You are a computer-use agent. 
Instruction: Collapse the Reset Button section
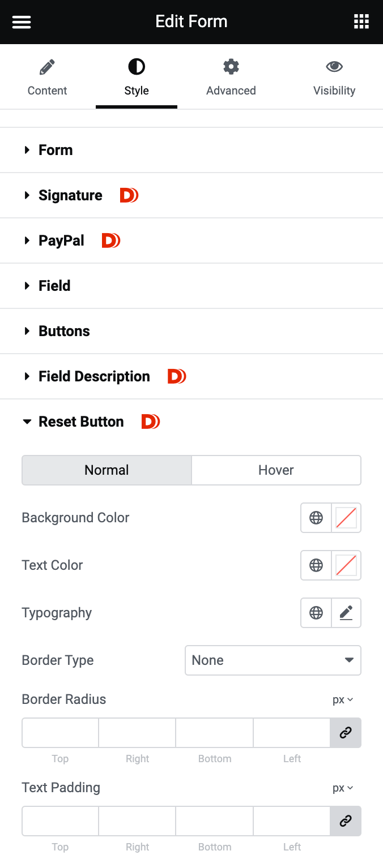click(81, 422)
